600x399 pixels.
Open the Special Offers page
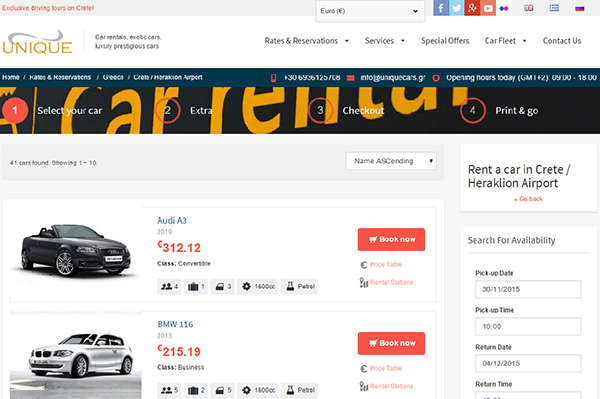point(445,41)
